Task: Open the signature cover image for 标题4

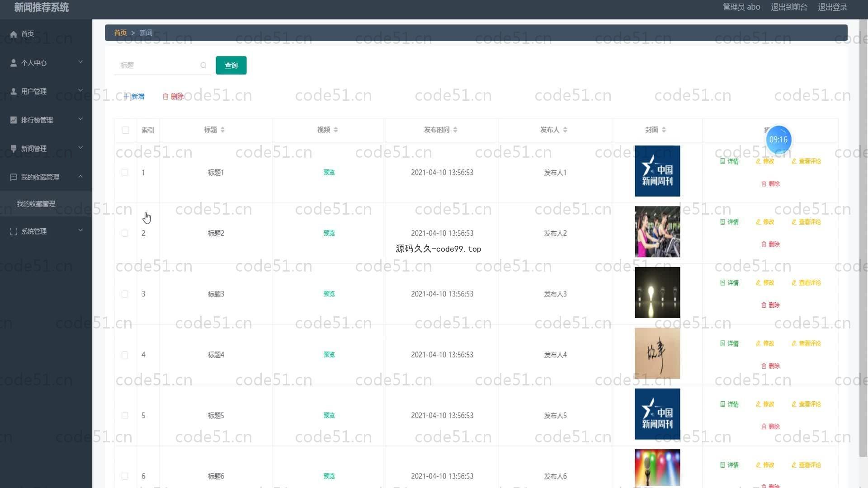Action: tap(657, 353)
